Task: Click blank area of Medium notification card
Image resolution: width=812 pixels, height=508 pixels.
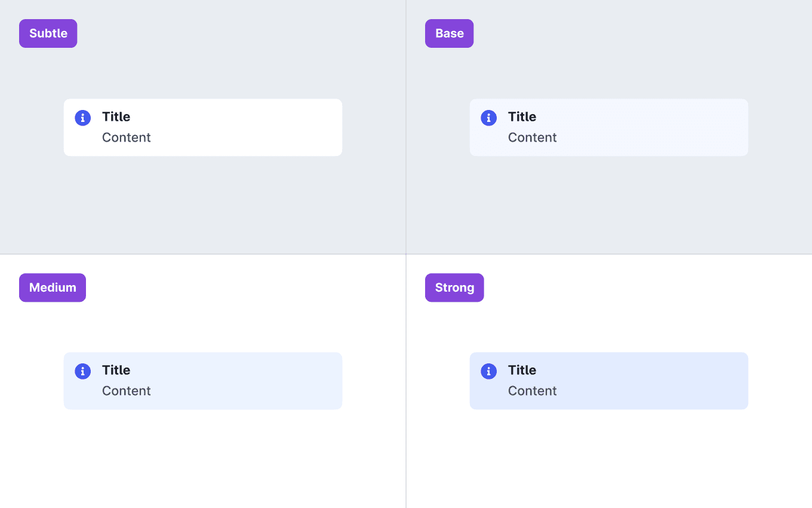Action: (x=251, y=381)
